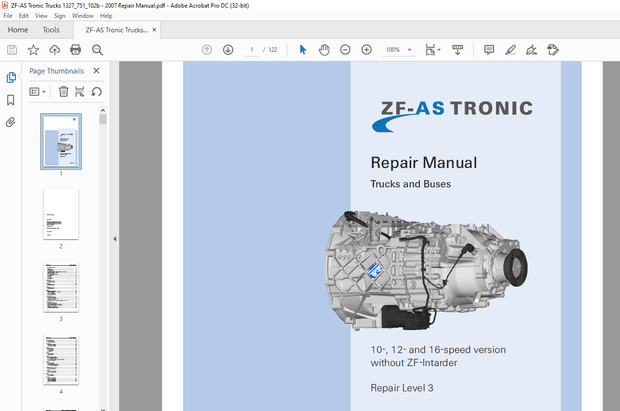Image resolution: width=620 pixels, height=411 pixels.
Task: Open the Sign menu
Action: pyautogui.click(x=60, y=16)
